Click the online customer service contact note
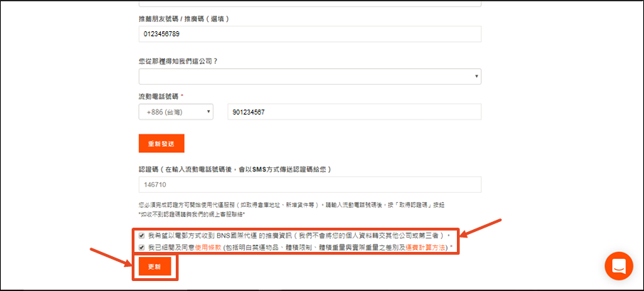This screenshot has width=644, height=291. click(192, 213)
